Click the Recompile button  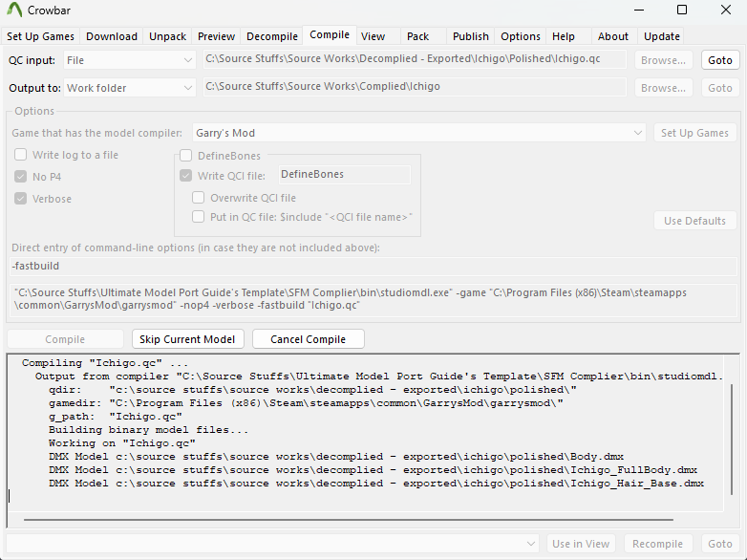657,544
